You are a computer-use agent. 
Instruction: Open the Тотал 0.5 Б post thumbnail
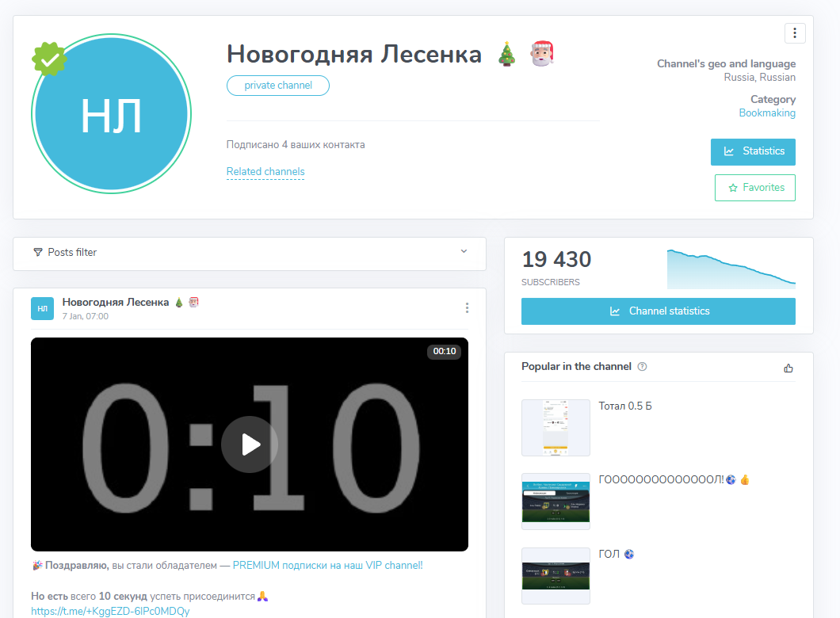pyautogui.click(x=556, y=426)
